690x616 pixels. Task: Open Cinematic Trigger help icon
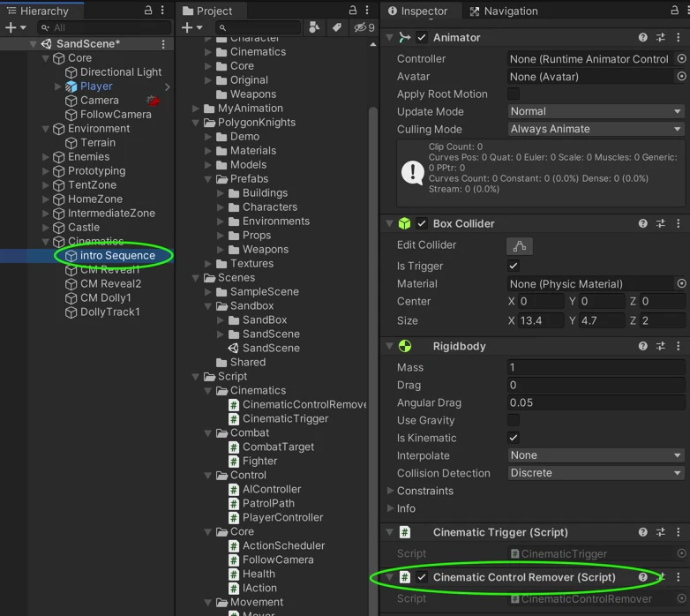pos(642,532)
